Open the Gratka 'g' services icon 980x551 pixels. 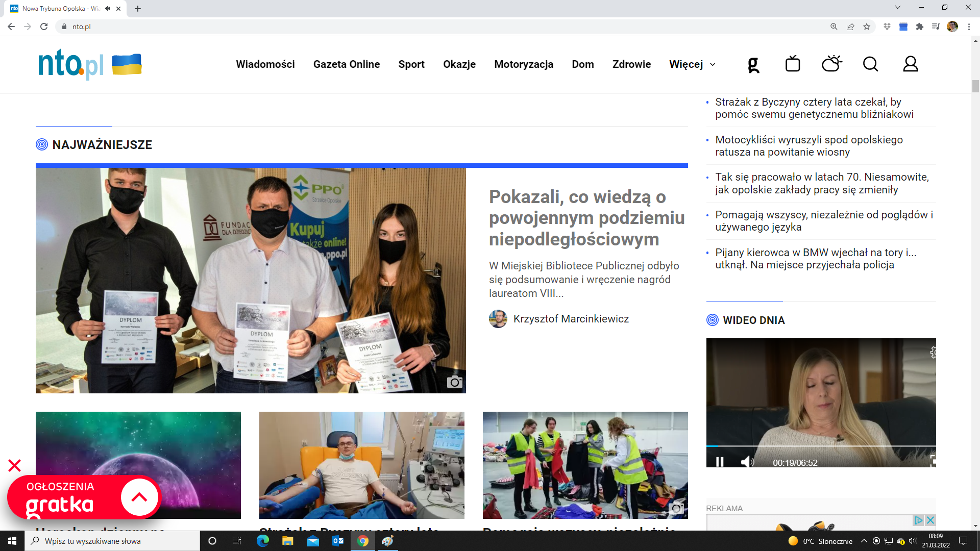pos(753,64)
